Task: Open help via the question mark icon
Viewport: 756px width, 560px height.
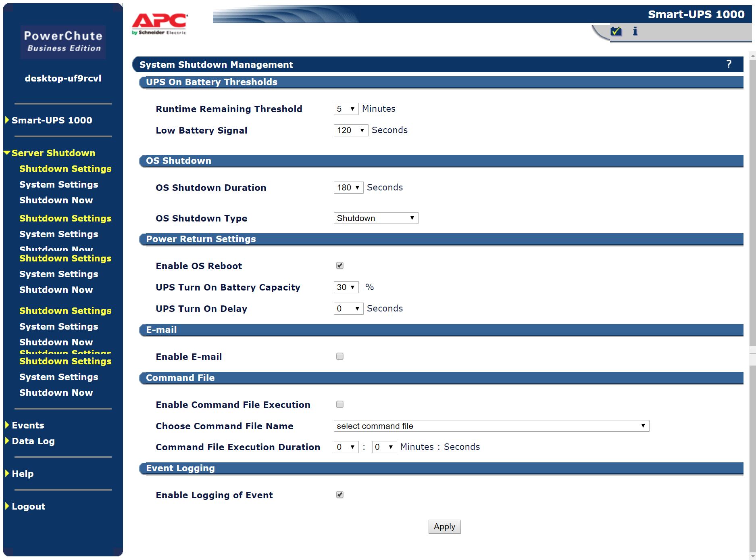Action: (729, 64)
